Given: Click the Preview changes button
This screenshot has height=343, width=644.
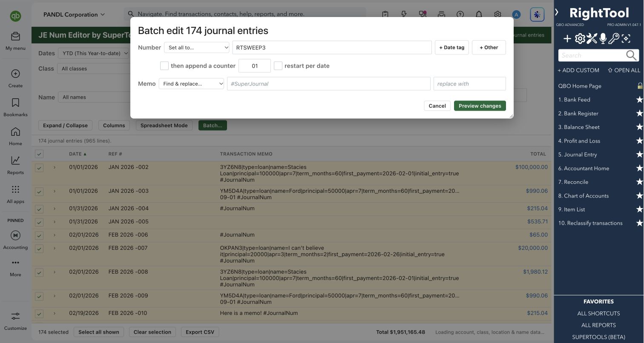Looking at the screenshot, I should tap(480, 106).
